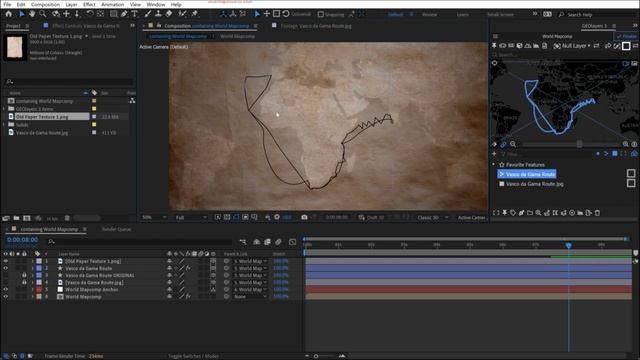Collapse the Favorite Features group
Screen dimensions: 640x360
[x=494, y=164]
